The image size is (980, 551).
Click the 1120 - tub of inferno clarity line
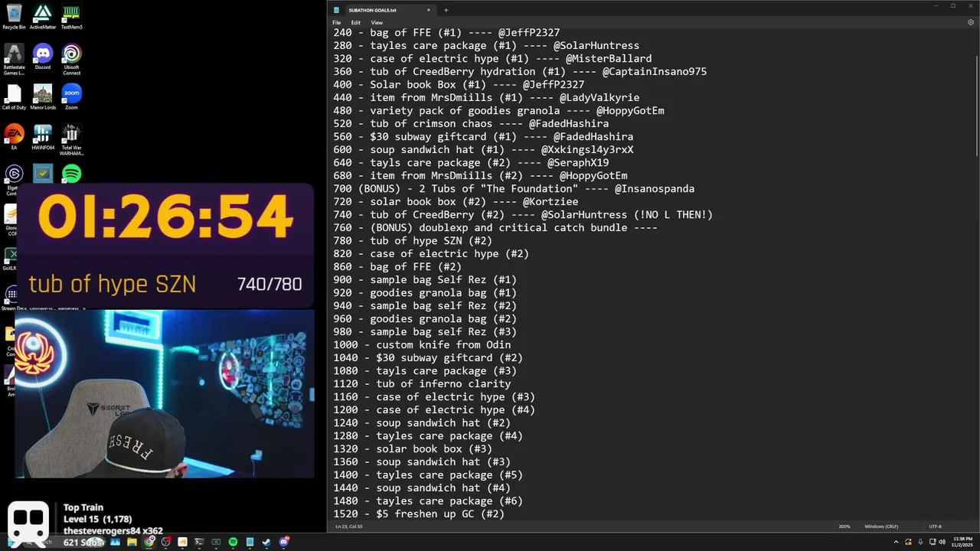pyautogui.click(x=422, y=384)
